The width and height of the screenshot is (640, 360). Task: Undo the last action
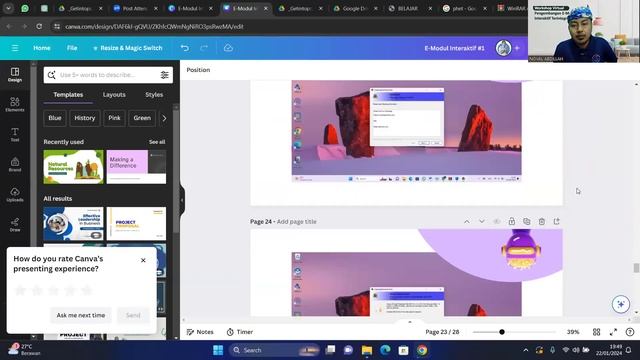click(184, 48)
